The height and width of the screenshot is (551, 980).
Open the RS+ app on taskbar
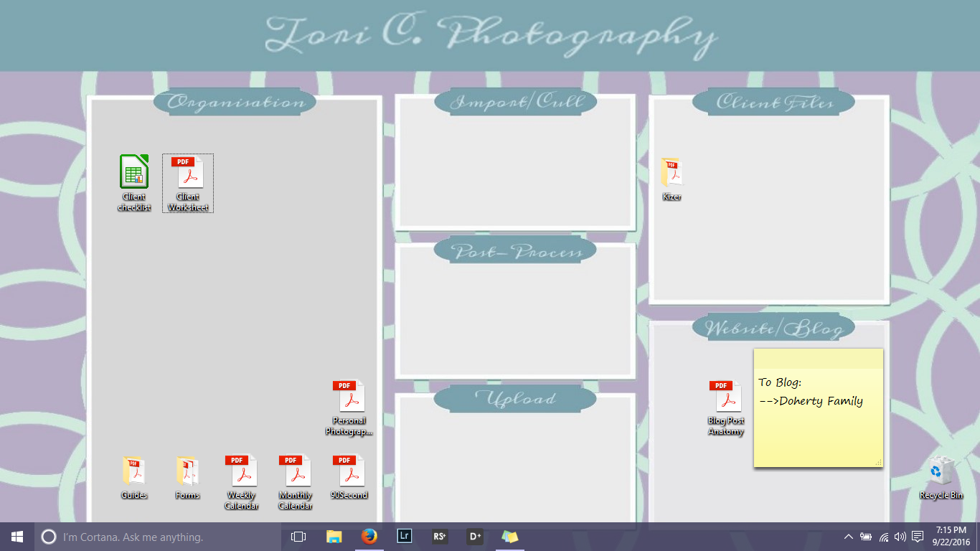(x=439, y=537)
